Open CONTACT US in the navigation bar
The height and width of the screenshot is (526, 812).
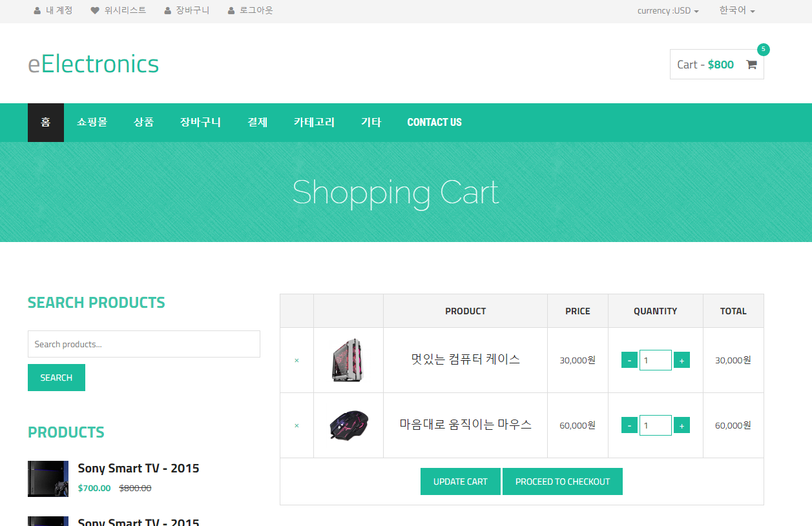coord(434,123)
